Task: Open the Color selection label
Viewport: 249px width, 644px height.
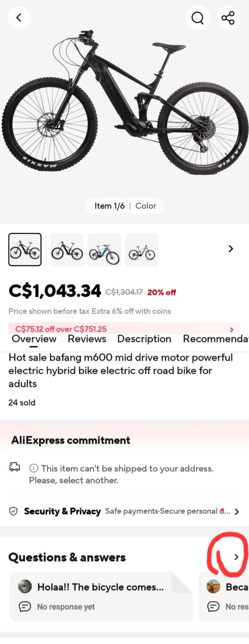Action: (x=146, y=205)
